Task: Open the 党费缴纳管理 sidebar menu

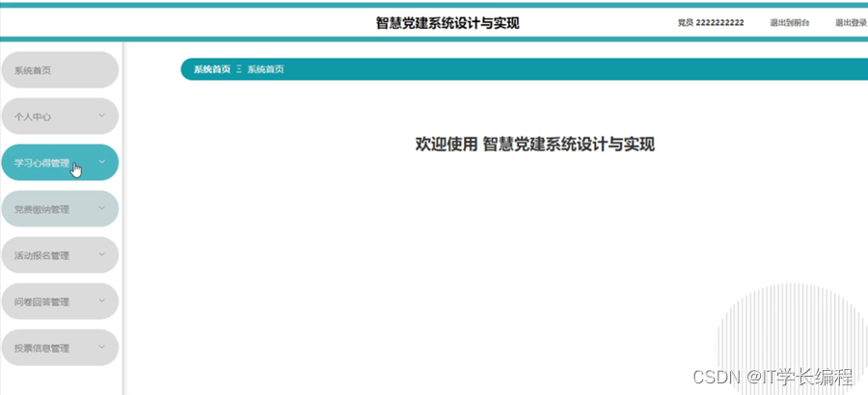Action: pyautogui.click(x=60, y=209)
